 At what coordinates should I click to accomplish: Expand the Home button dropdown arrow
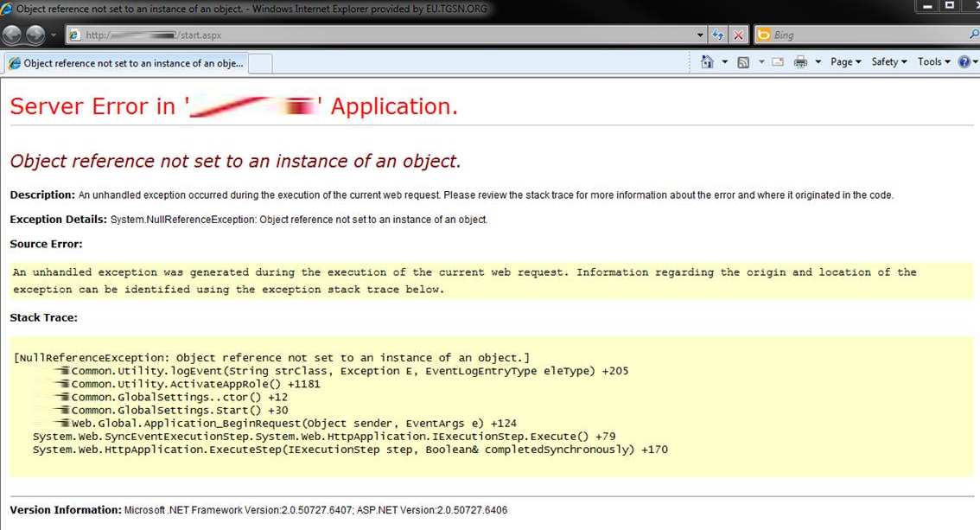[x=723, y=62]
